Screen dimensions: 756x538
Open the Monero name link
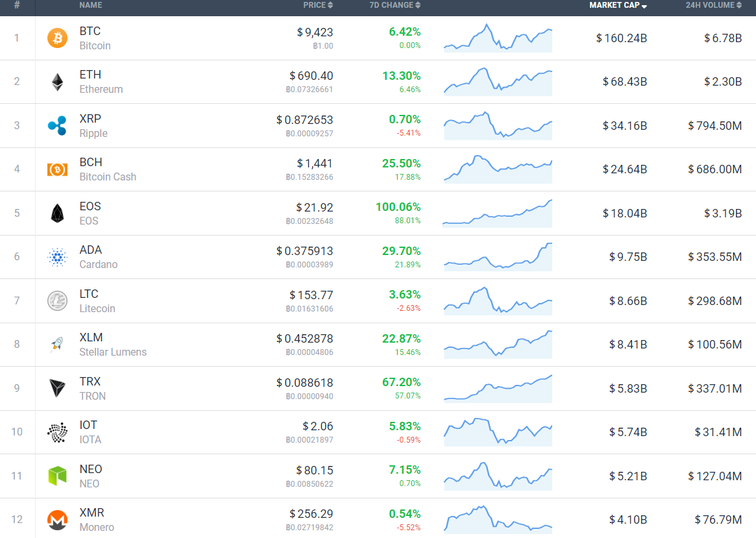[97, 528]
